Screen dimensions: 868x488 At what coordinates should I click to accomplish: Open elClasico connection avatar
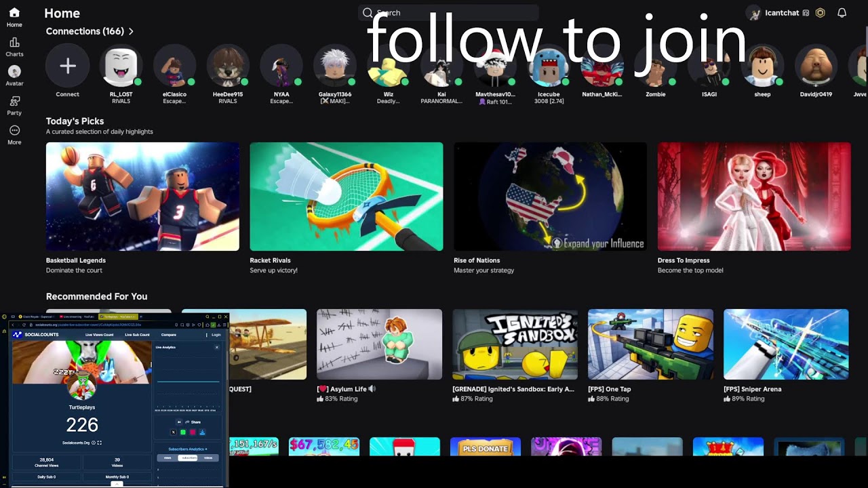[174, 66]
